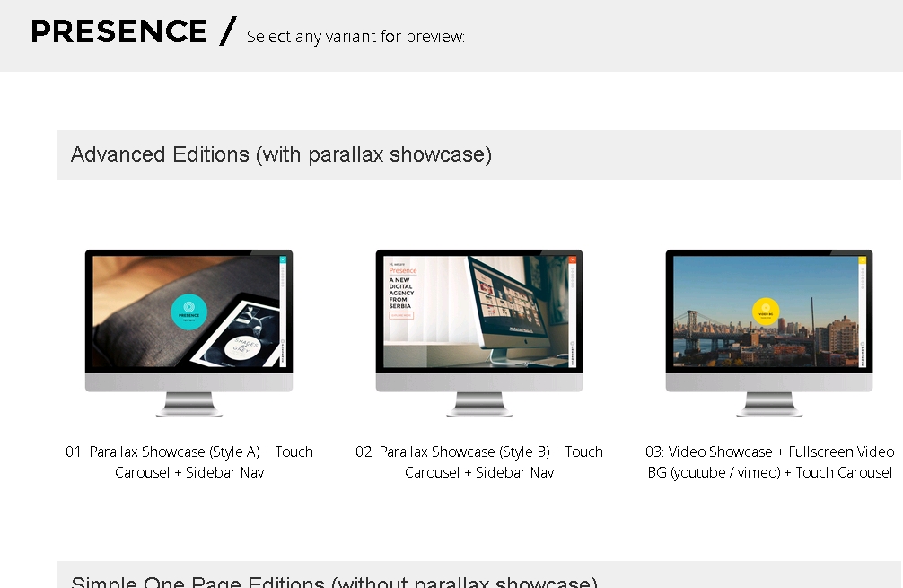Open the 03 Video Showcase caption link
The height and width of the screenshot is (588, 903).
[769, 461]
